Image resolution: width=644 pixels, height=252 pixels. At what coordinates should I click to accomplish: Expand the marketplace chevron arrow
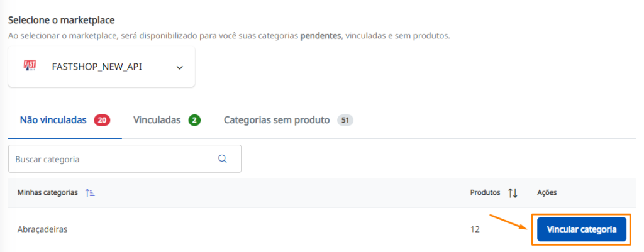click(179, 68)
